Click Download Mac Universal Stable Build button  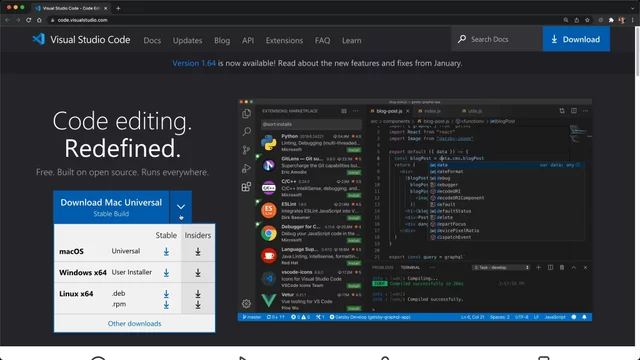(x=111, y=207)
